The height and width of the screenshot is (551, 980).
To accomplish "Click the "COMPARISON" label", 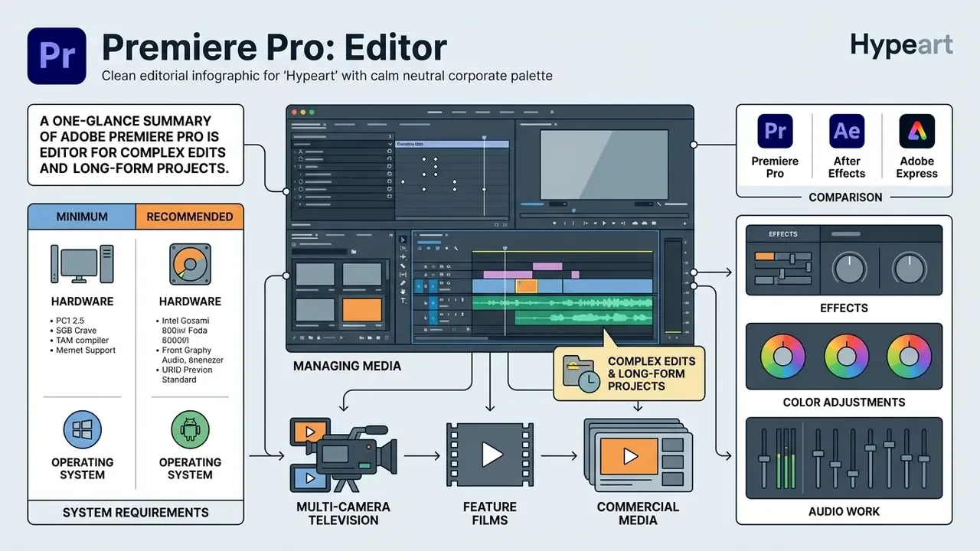I will point(845,197).
